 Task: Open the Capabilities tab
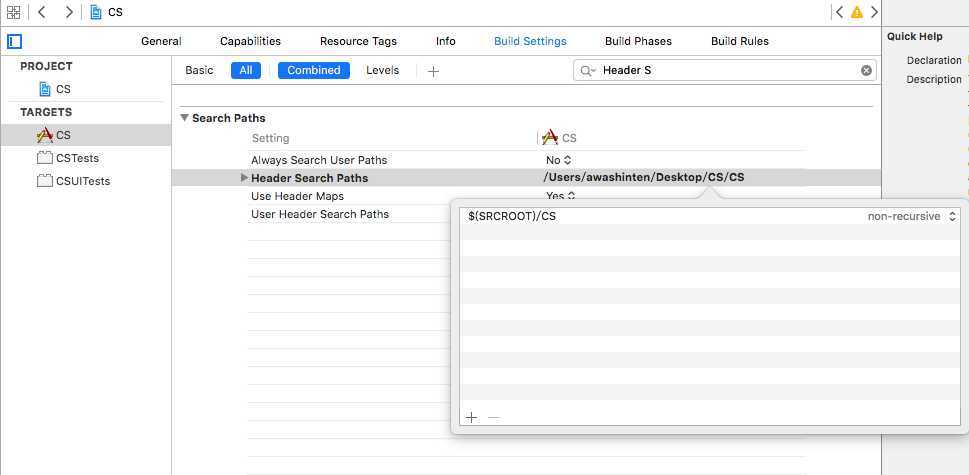[x=250, y=41]
